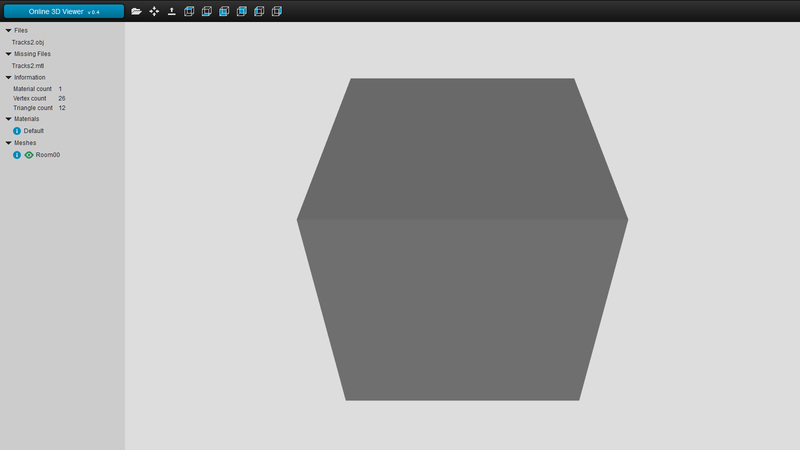
Task: Collapse the Materials section
Action: click(8, 119)
